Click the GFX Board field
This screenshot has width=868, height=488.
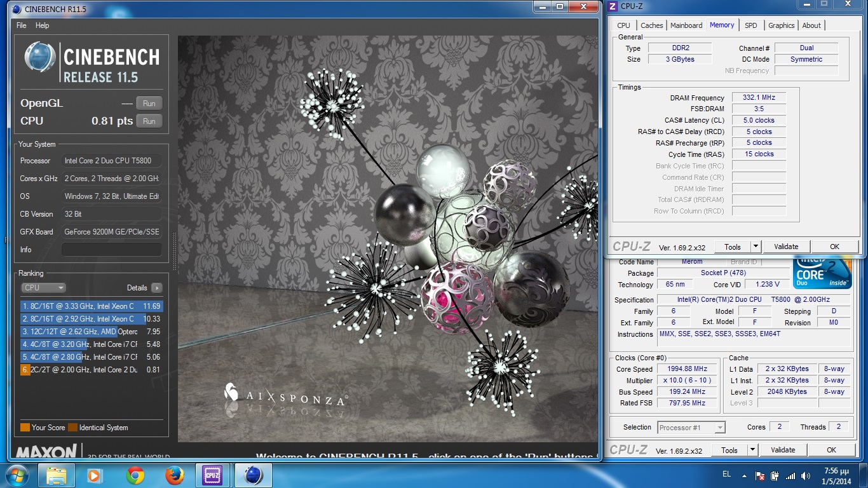click(x=112, y=232)
